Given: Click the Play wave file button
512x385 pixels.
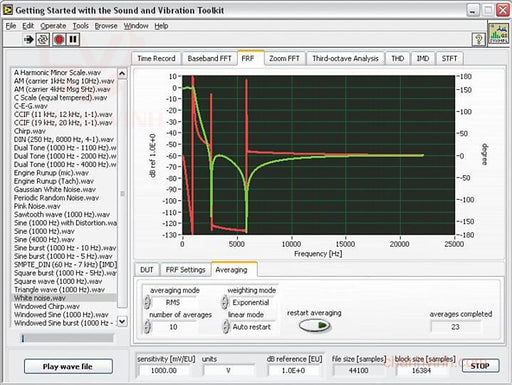Looking at the screenshot, I should point(68,366).
